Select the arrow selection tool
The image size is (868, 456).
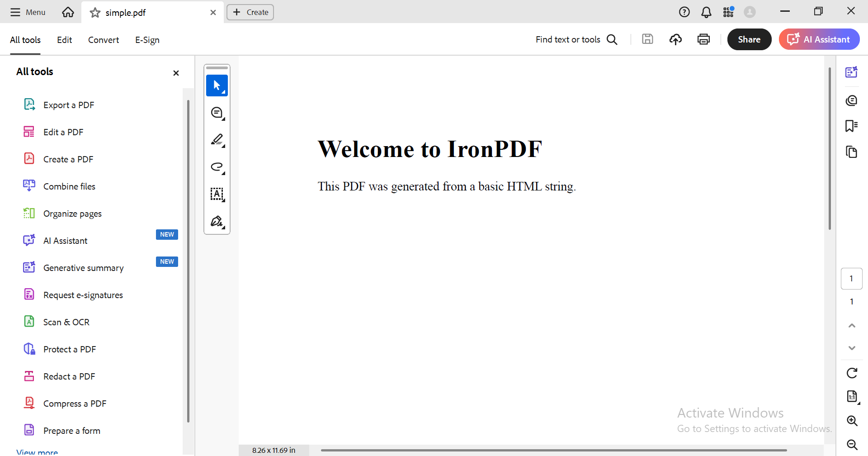217,85
